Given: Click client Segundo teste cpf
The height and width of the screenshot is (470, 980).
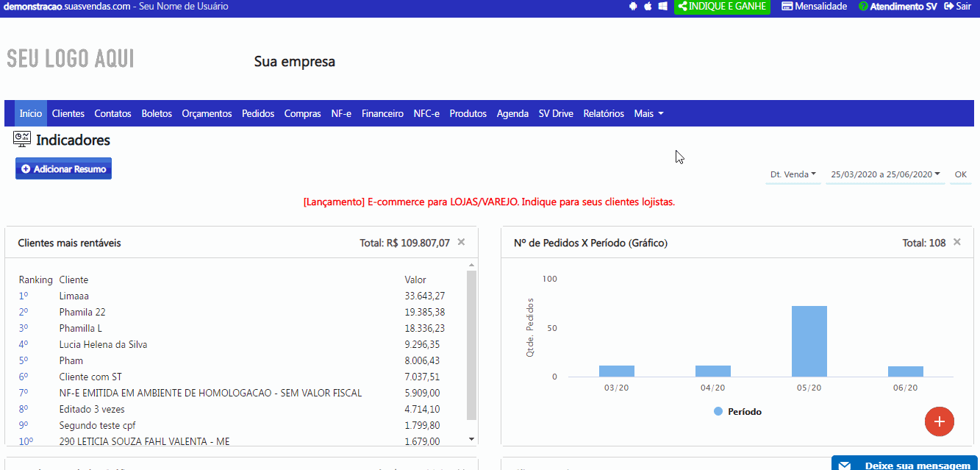Looking at the screenshot, I should pyautogui.click(x=98, y=425).
